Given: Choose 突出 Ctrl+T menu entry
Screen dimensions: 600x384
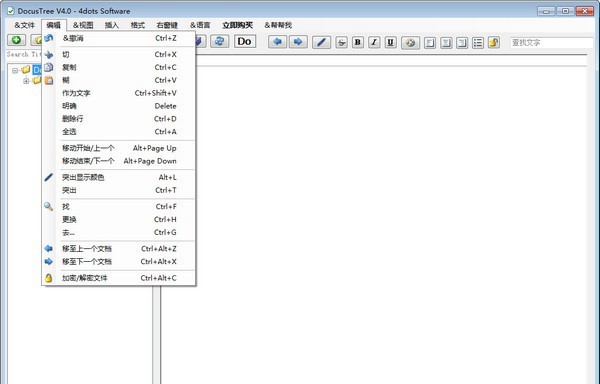Looking at the screenshot, I should 119,190.
